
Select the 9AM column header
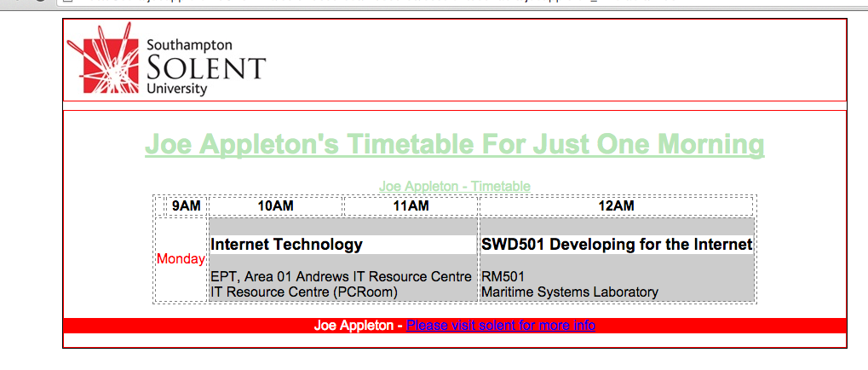(186, 206)
